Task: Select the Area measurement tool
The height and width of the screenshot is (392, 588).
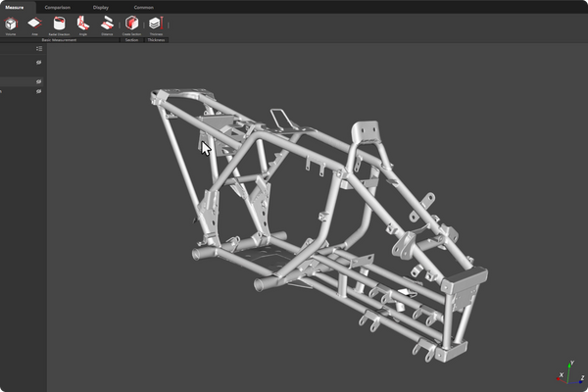Action: (x=34, y=24)
